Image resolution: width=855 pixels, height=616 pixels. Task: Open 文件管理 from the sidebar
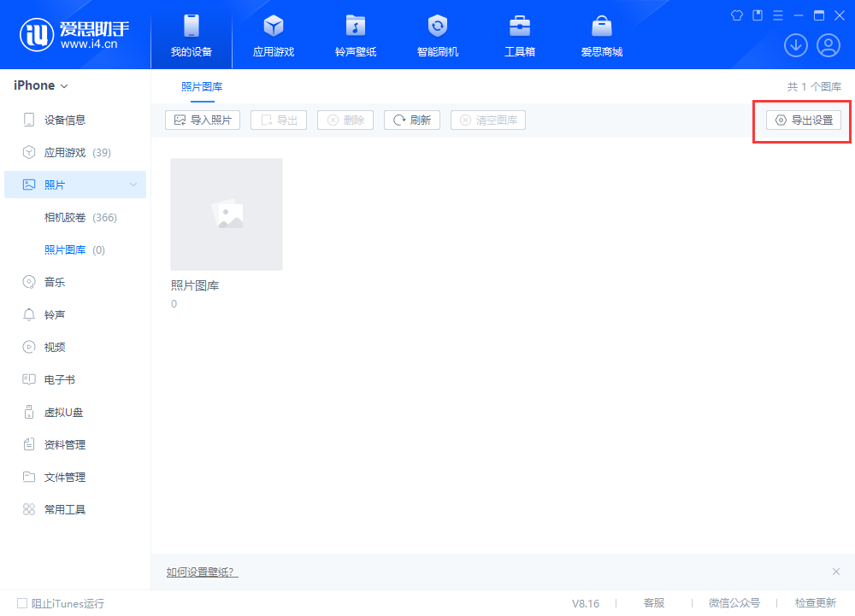click(x=58, y=477)
